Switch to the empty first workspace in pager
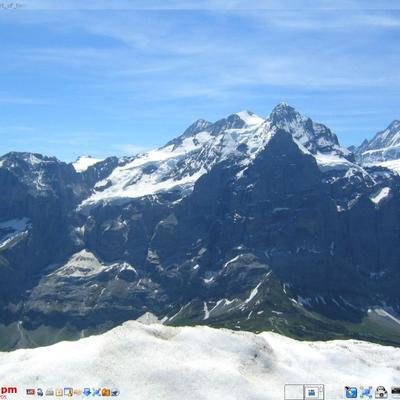The image size is (400, 400). point(294,392)
